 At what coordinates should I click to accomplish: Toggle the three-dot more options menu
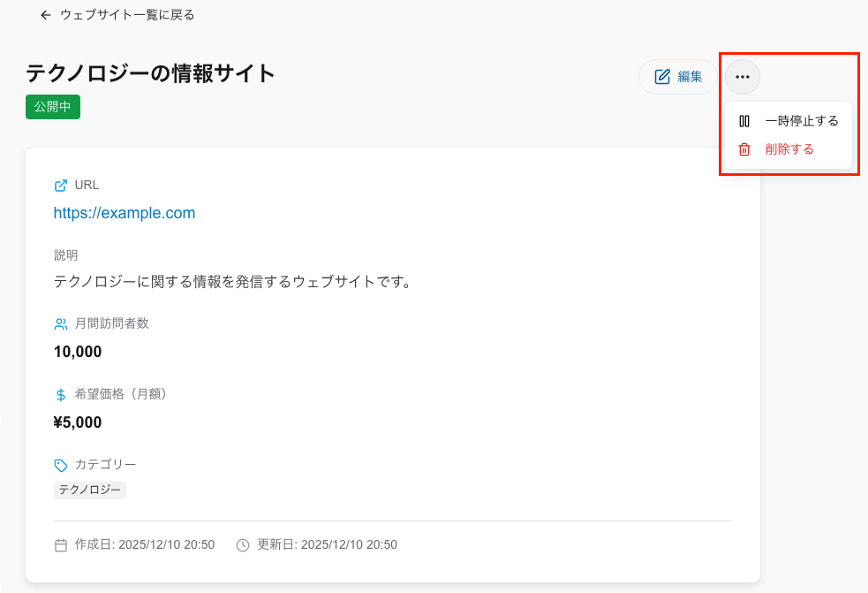point(743,77)
